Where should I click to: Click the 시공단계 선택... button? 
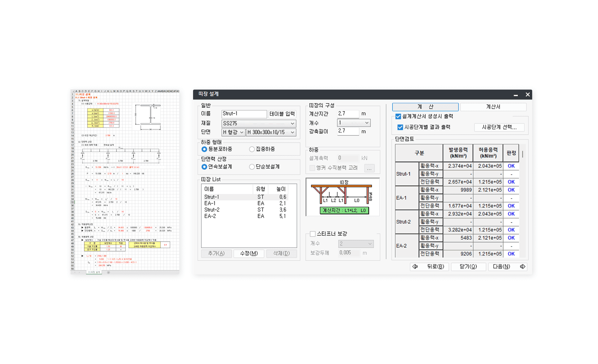tap(499, 127)
